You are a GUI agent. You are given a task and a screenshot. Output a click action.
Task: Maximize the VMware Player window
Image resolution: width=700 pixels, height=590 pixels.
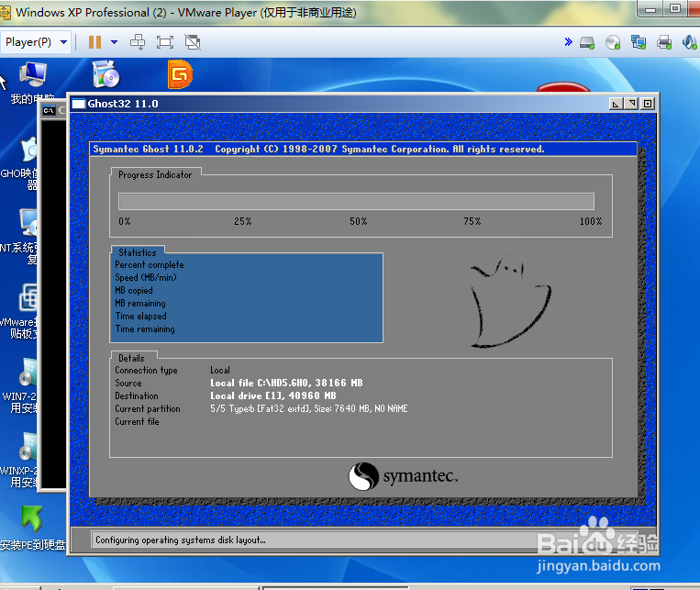[675, 9]
